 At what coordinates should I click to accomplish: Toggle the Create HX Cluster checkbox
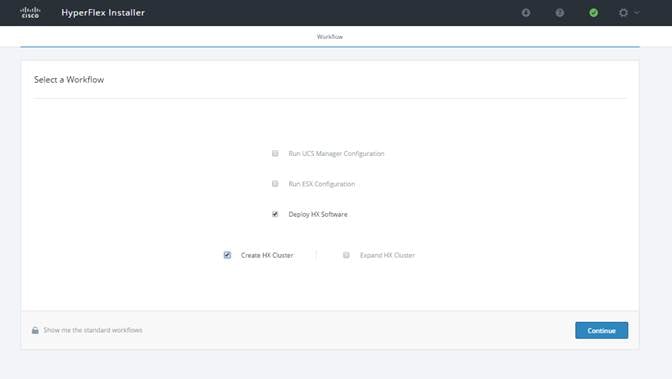(227, 255)
